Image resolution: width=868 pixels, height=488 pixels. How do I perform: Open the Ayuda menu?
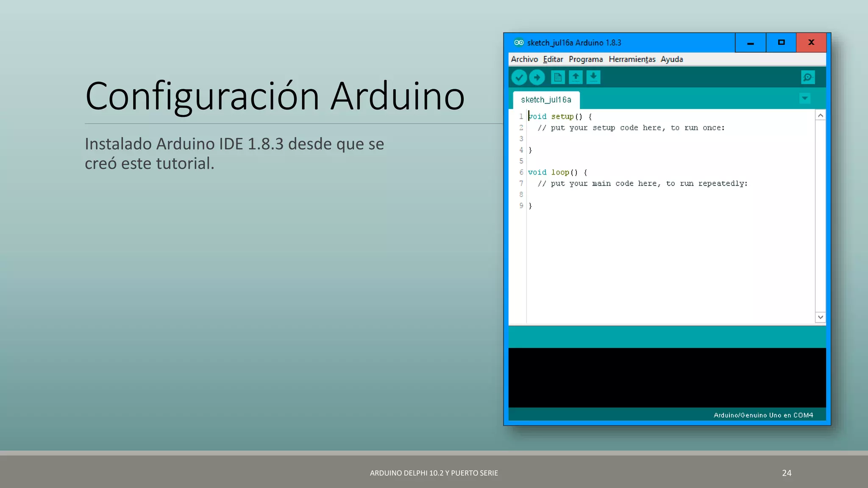click(672, 59)
